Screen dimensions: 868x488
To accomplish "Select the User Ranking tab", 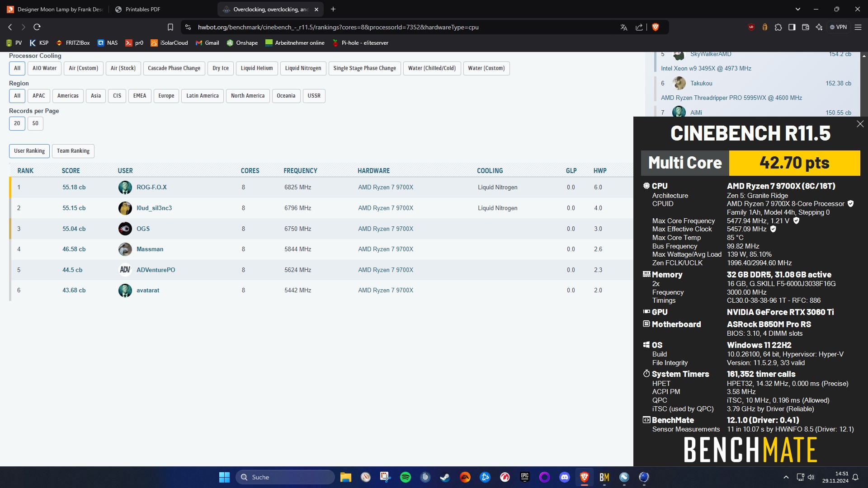I will coord(29,151).
